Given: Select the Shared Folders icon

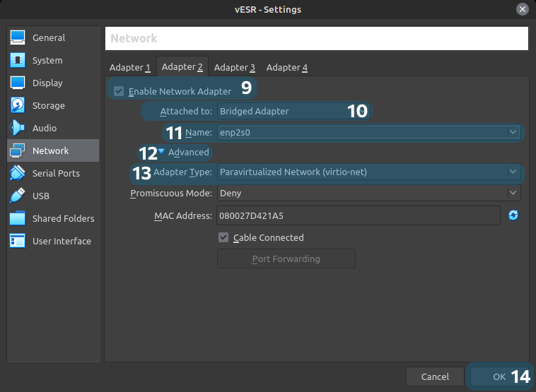Looking at the screenshot, I should 18,218.
